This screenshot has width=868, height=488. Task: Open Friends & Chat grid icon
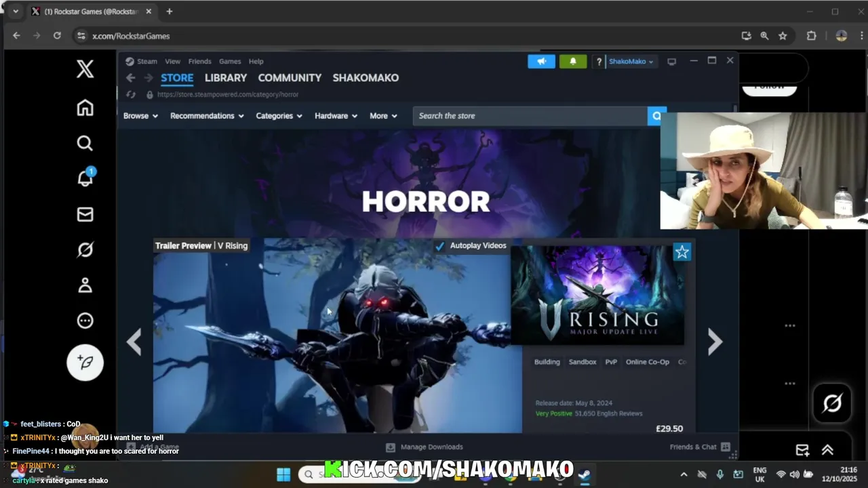725,447
